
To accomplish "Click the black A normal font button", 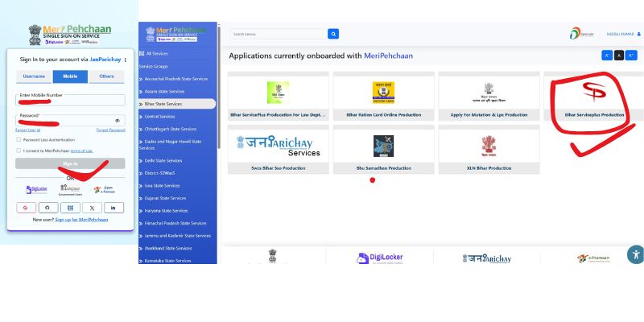I will pos(619,55).
